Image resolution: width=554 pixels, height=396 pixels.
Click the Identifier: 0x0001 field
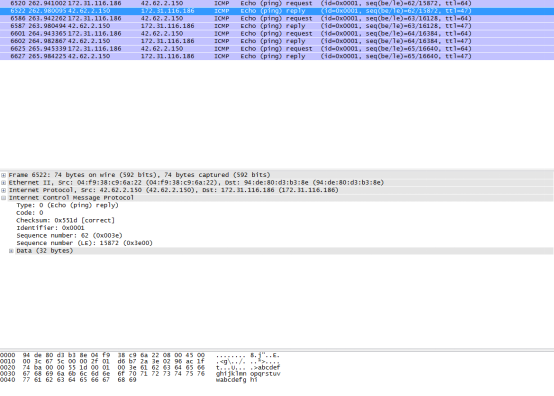click(50, 228)
